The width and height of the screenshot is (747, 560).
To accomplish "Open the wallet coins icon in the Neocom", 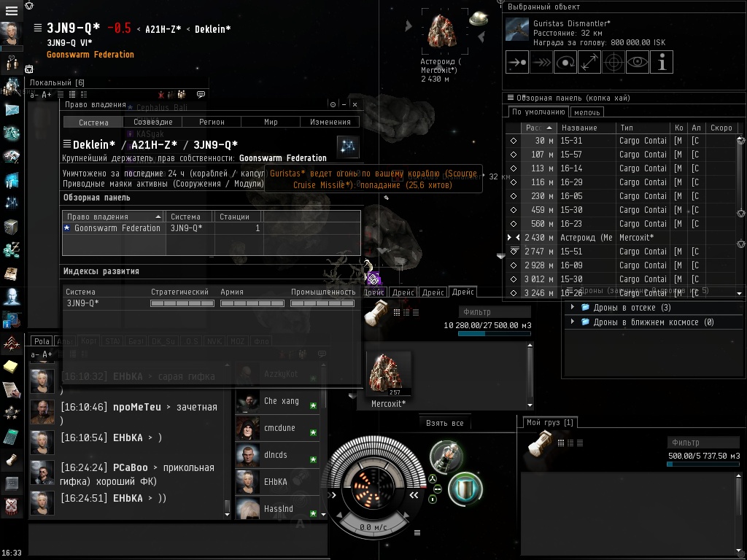I will pyautogui.click(x=11, y=249).
